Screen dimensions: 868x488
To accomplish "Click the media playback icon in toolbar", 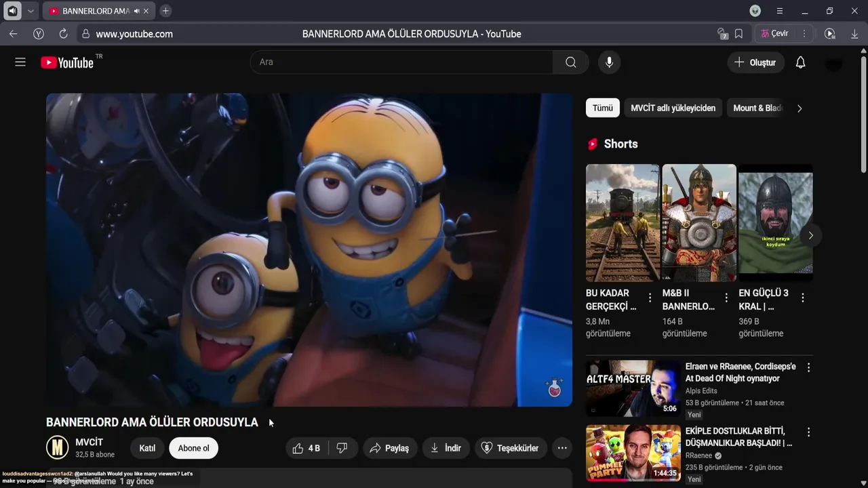I will (829, 34).
